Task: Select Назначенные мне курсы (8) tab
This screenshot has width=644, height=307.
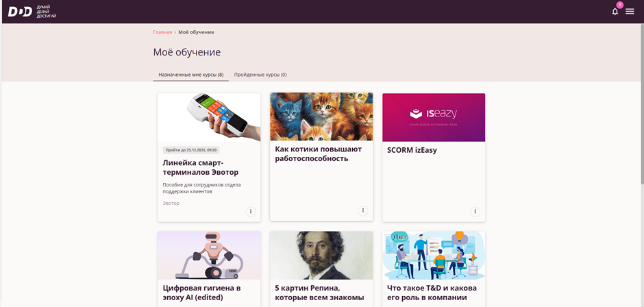Action: 191,75
